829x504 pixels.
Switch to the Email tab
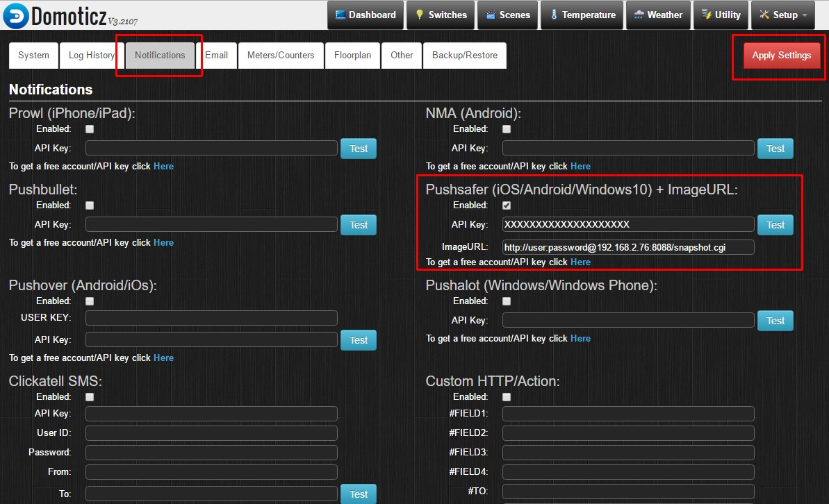pyautogui.click(x=217, y=56)
